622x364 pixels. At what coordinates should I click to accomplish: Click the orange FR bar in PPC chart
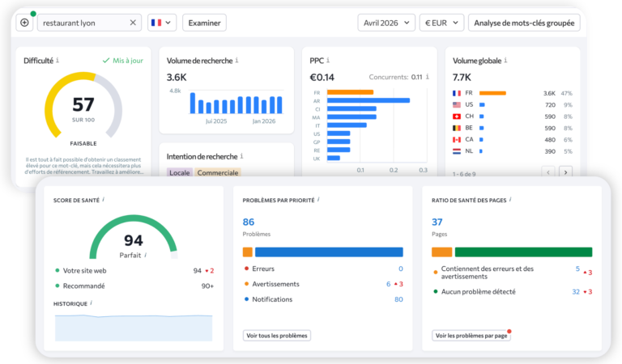350,92
